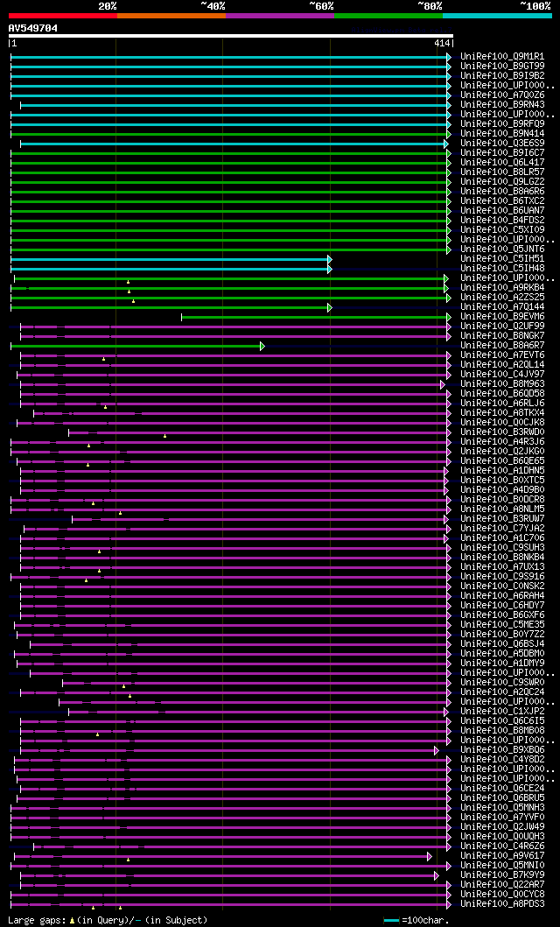
Task: Select label UniRef100_C1XJP2
Action: coord(503,710)
